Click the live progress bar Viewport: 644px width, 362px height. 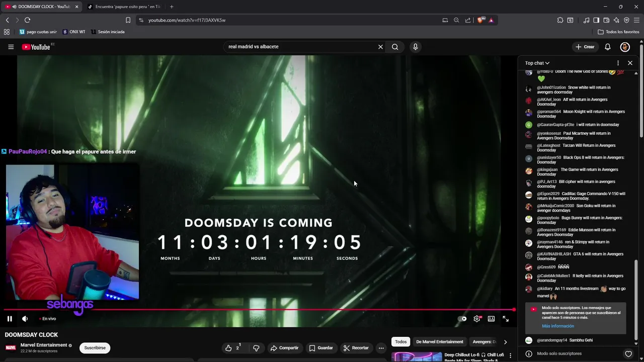tap(259, 310)
